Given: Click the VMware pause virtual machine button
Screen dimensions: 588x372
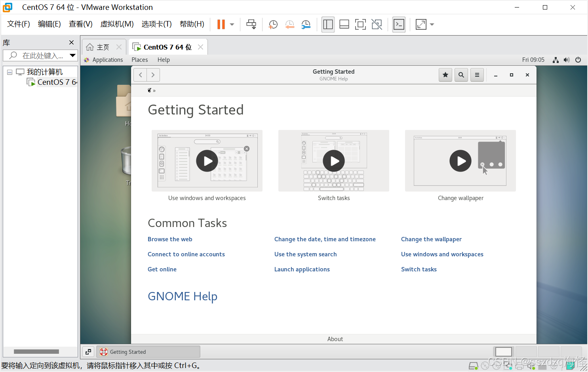Looking at the screenshot, I should [221, 25].
